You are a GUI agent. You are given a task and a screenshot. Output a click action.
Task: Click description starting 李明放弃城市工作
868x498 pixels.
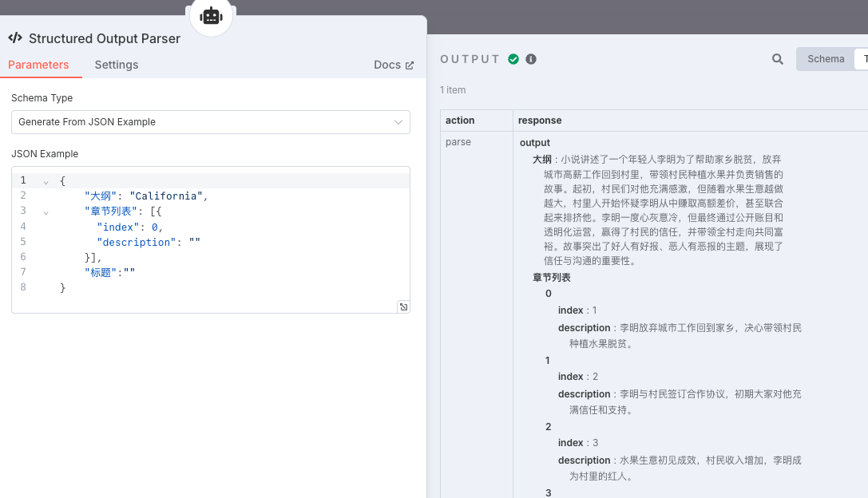[x=680, y=335]
